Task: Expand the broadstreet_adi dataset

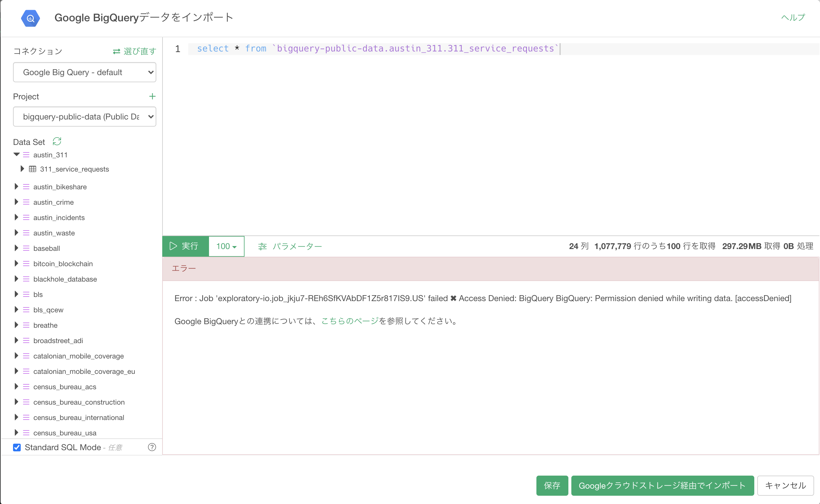Action: [16, 340]
